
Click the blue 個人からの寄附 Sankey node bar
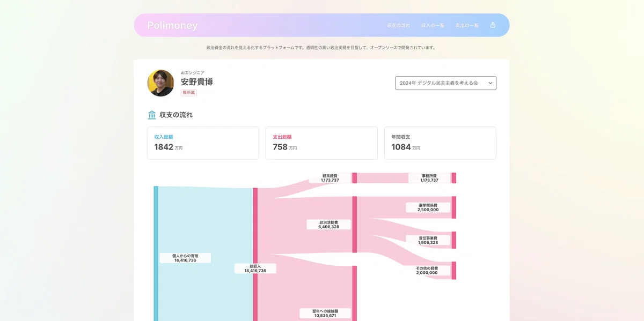(x=156, y=253)
